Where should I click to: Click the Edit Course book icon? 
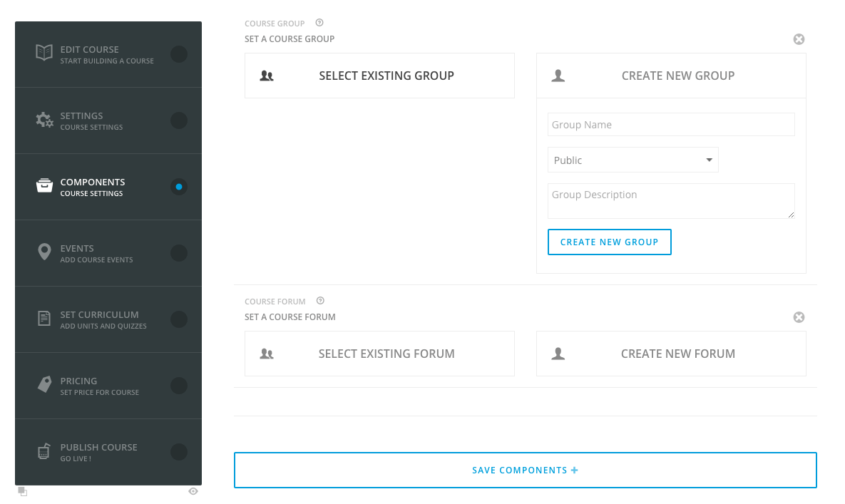pos(44,53)
